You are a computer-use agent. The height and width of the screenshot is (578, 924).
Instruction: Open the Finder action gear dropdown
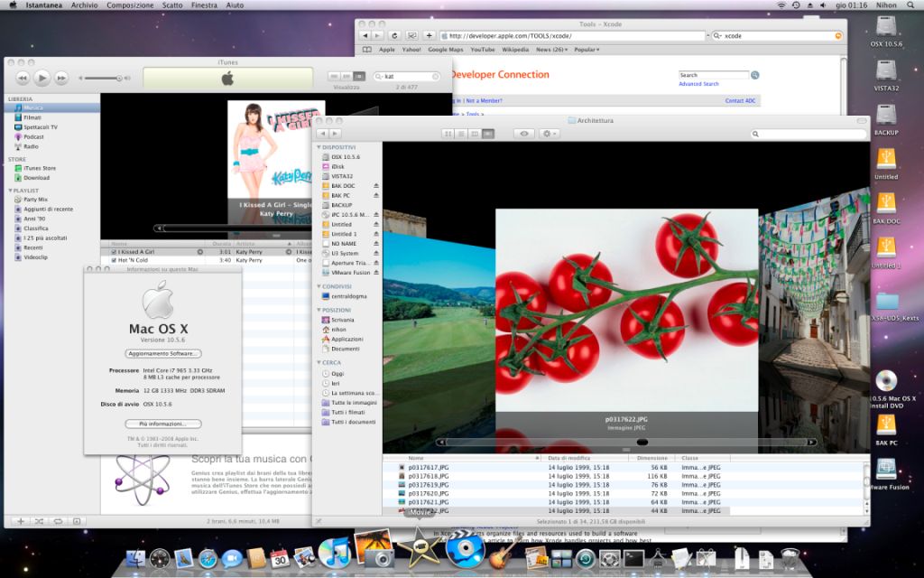(x=550, y=134)
